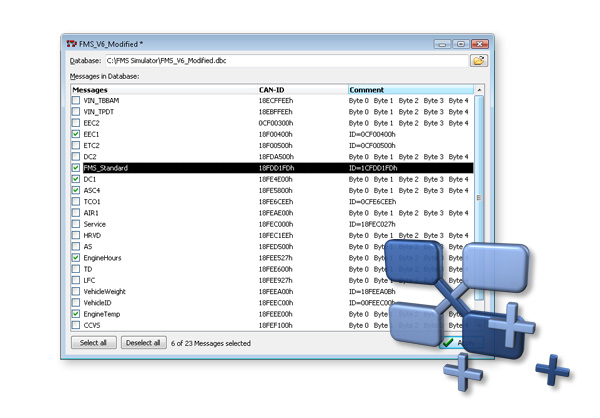Enable the VIN_TBBAM message checkbox
The height and width of the screenshot is (418, 600).
pyautogui.click(x=76, y=101)
